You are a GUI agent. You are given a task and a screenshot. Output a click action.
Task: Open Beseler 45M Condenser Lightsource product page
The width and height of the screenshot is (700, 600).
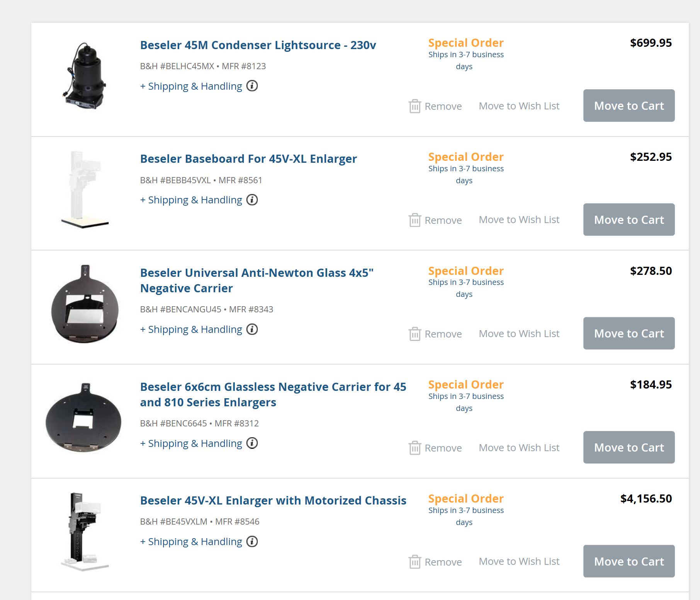point(258,45)
